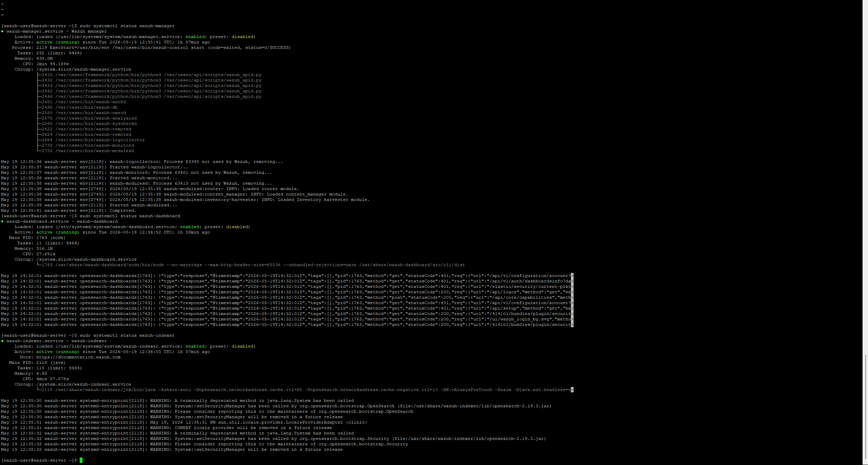Click the 2118 java -Xshare:auto command line row
This screenshot has width=868, height=465.
pos(305,390)
